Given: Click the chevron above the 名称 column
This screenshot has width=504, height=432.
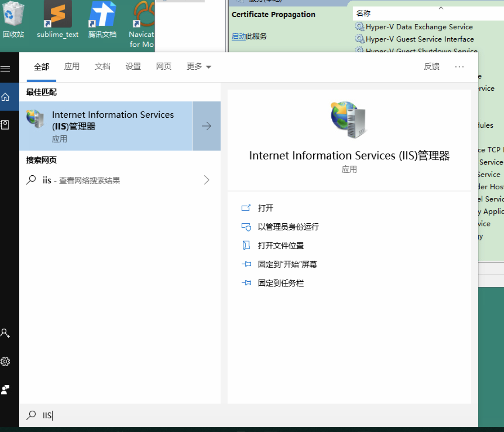Looking at the screenshot, I should point(441,7).
